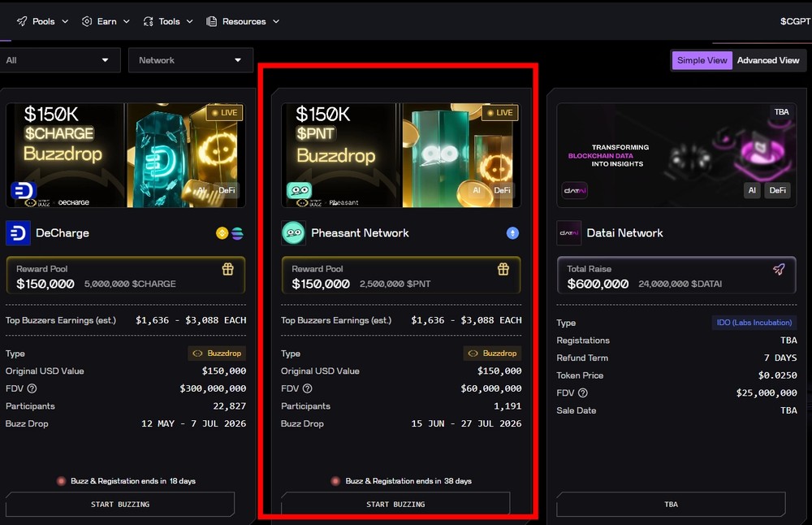Switch to Advanced View
Viewport: 812px width, 525px height.
[x=768, y=60]
